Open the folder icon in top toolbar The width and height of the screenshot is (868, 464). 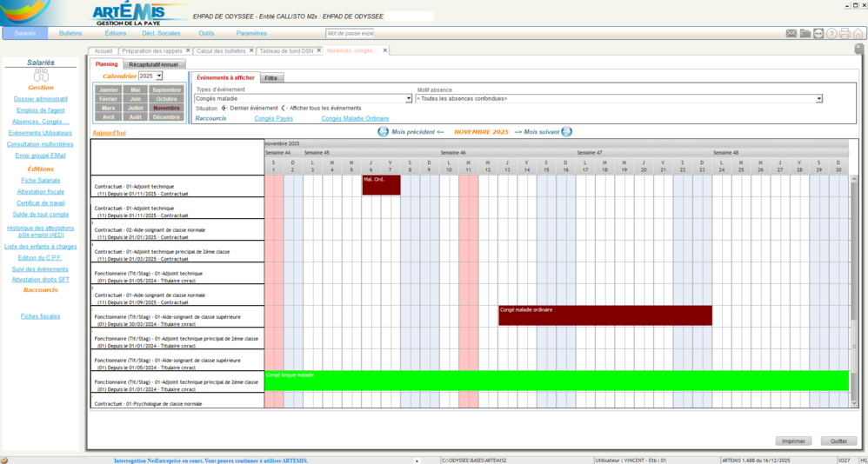(805, 34)
